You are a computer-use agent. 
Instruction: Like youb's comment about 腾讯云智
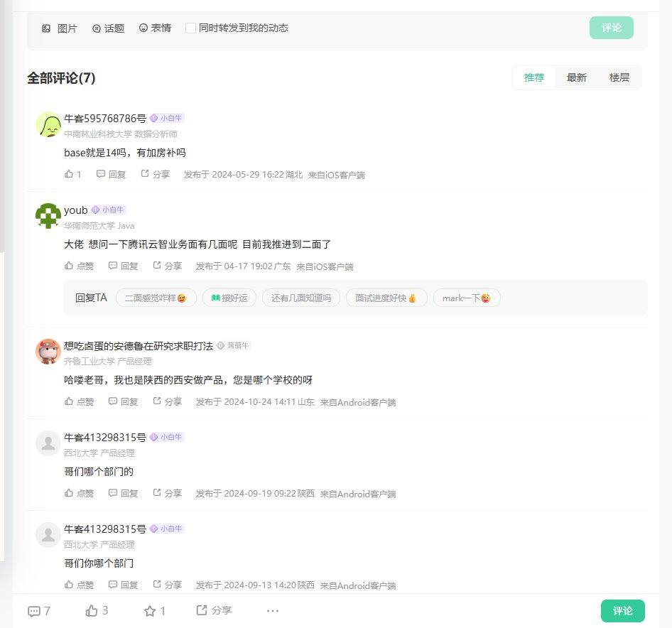click(80, 266)
